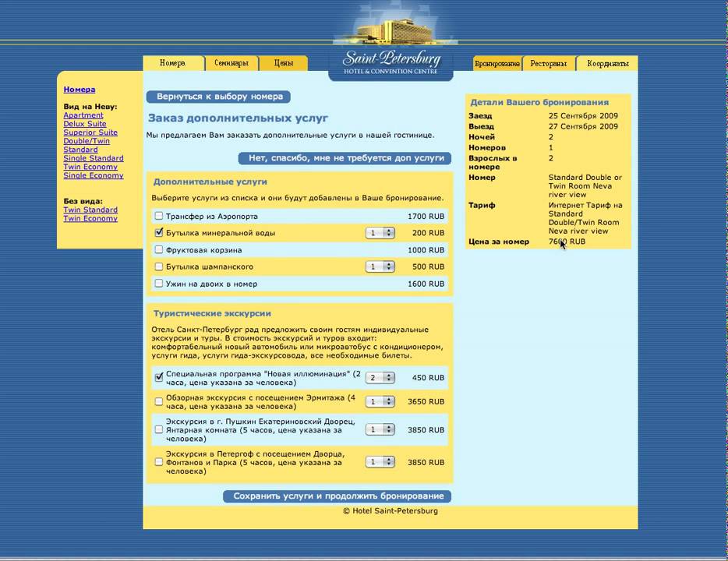Open Twin Standard link under Без вида
The width and height of the screenshot is (728, 561).
coord(90,210)
